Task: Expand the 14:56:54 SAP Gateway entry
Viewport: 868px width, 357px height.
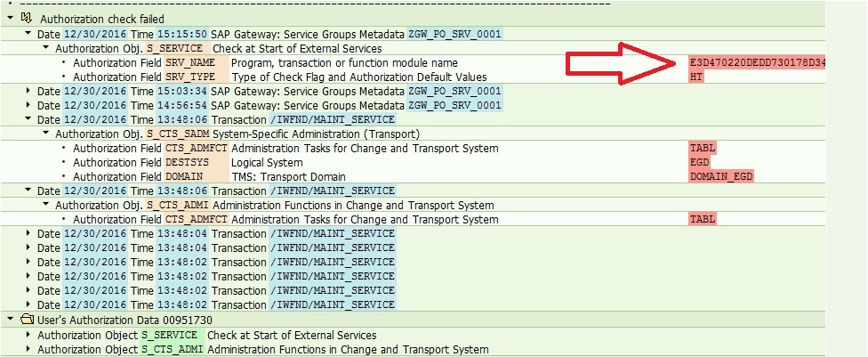Action: click(x=28, y=105)
